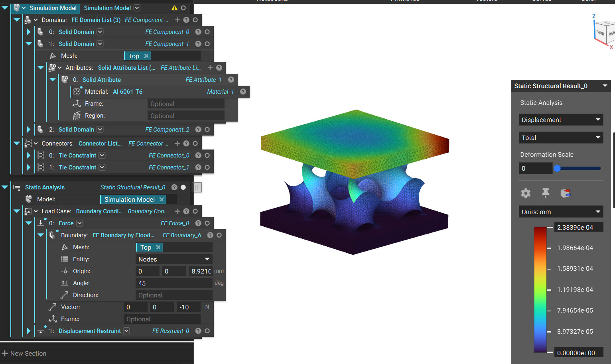Toggle the output circle next to Static Structural Result_0

pos(183,187)
